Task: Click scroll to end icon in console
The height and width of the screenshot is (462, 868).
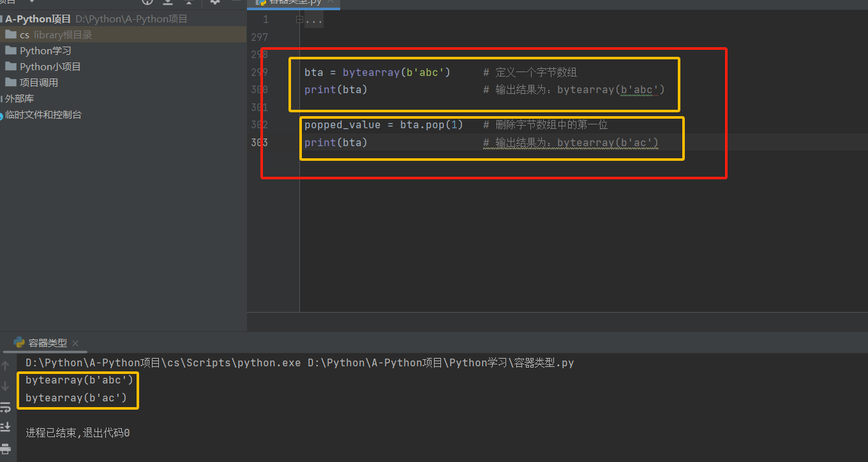Action: (6, 427)
